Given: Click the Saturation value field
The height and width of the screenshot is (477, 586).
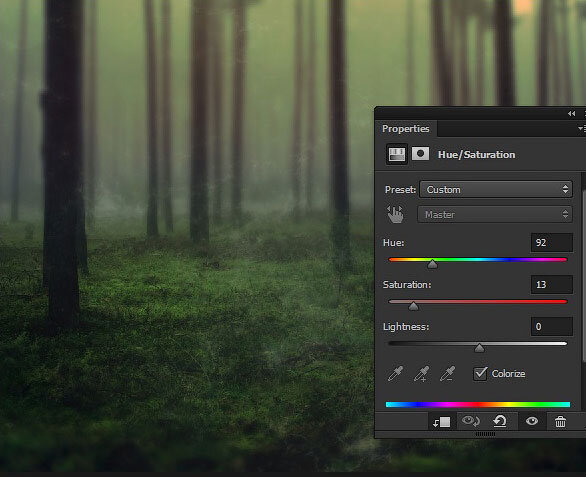Looking at the screenshot, I should [x=552, y=284].
